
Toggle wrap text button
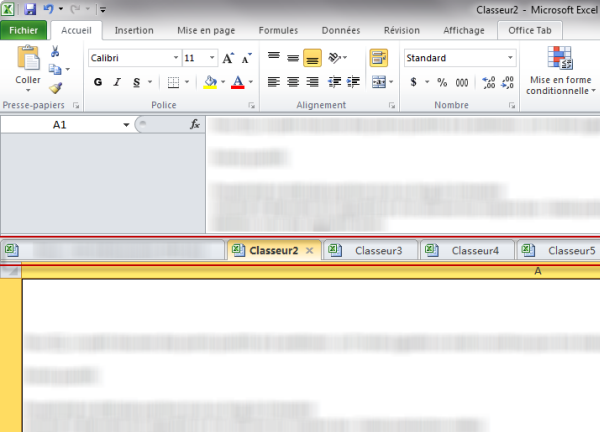tap(379, 58)
